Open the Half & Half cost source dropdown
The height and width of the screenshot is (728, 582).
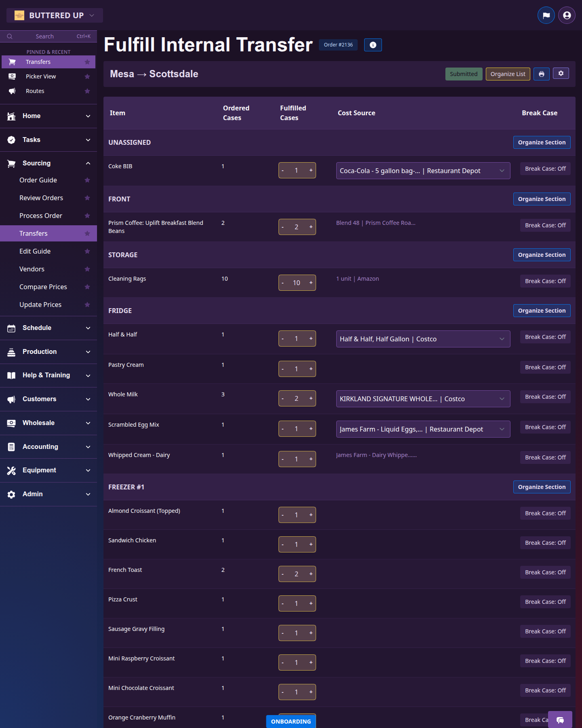tap(423, 339)
